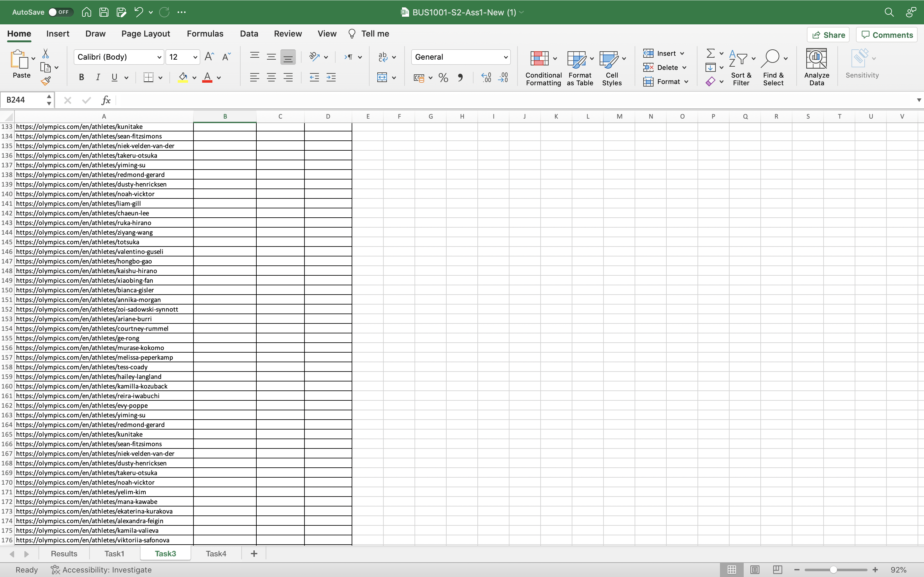
Task: Open the font size dropdown
Action: point(195,57)
